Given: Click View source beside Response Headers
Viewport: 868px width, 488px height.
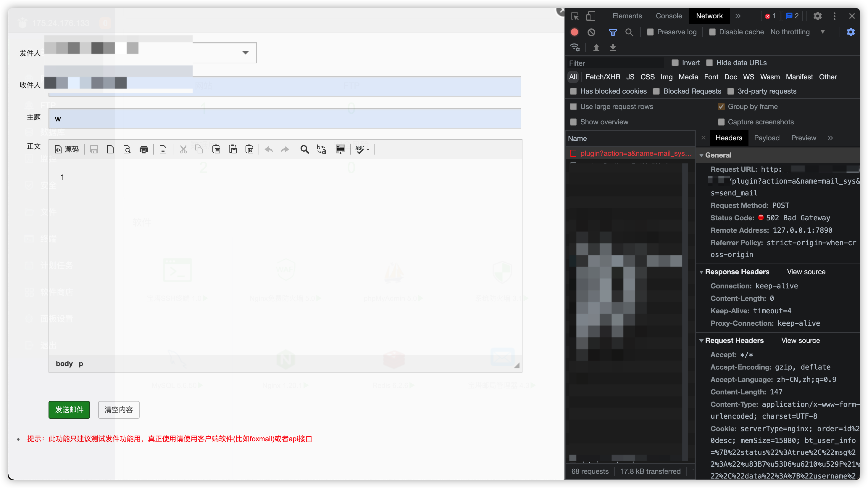Looking at the screenshot, I should click(806, 272).
